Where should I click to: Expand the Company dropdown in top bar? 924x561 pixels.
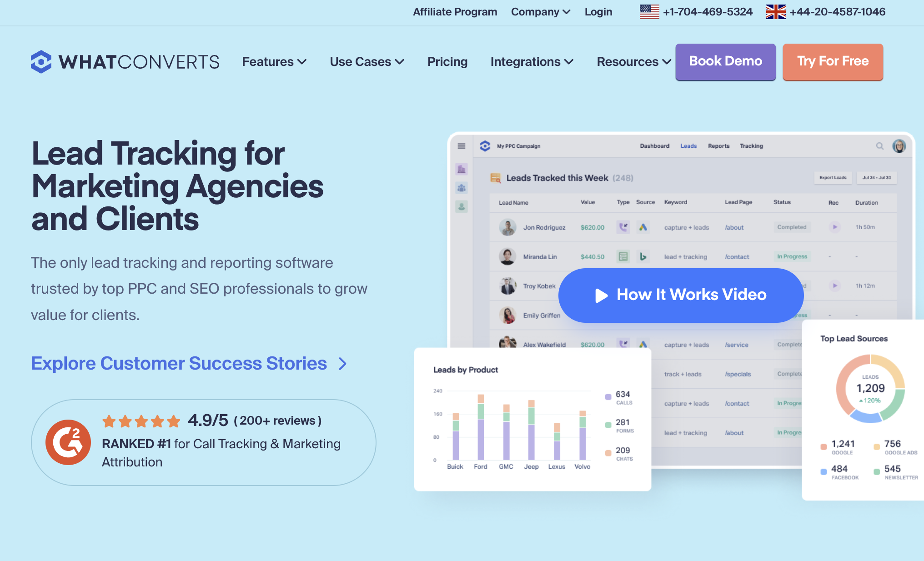pyautogui.click(x=541, y=12)
